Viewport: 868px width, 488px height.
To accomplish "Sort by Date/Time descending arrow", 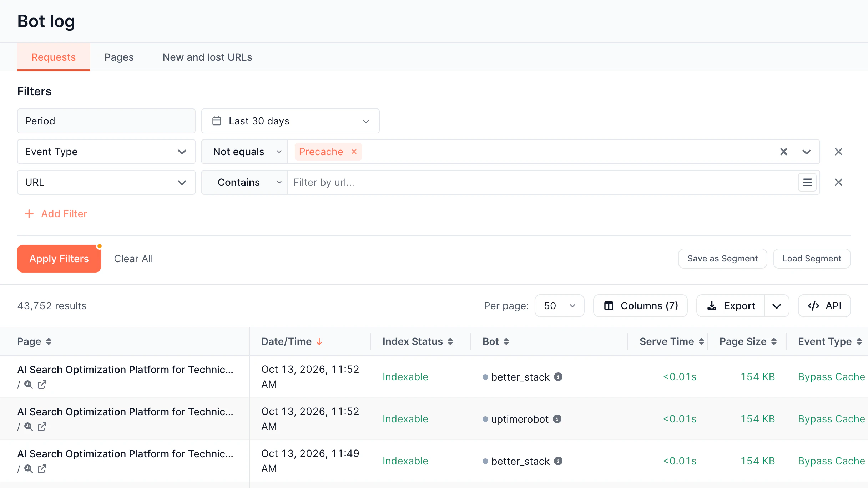I will [x=319, y=341].
